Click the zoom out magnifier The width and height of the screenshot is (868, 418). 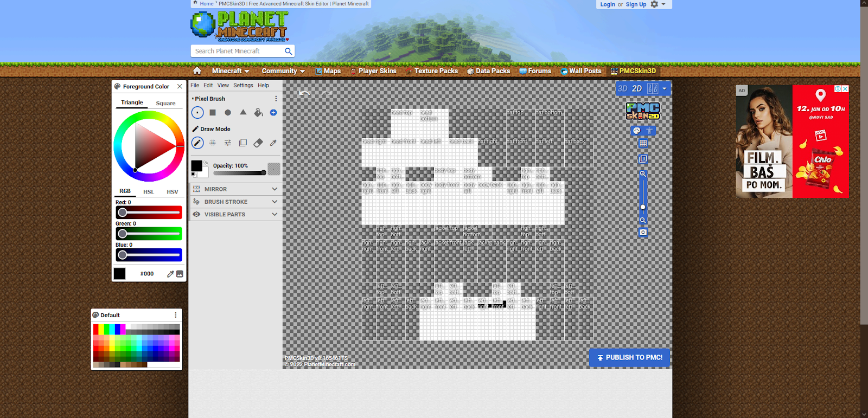tap(643, 221)
